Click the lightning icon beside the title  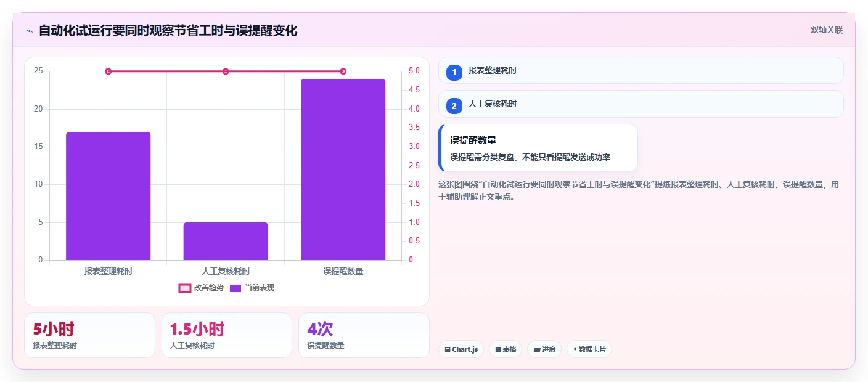(29, 31)
